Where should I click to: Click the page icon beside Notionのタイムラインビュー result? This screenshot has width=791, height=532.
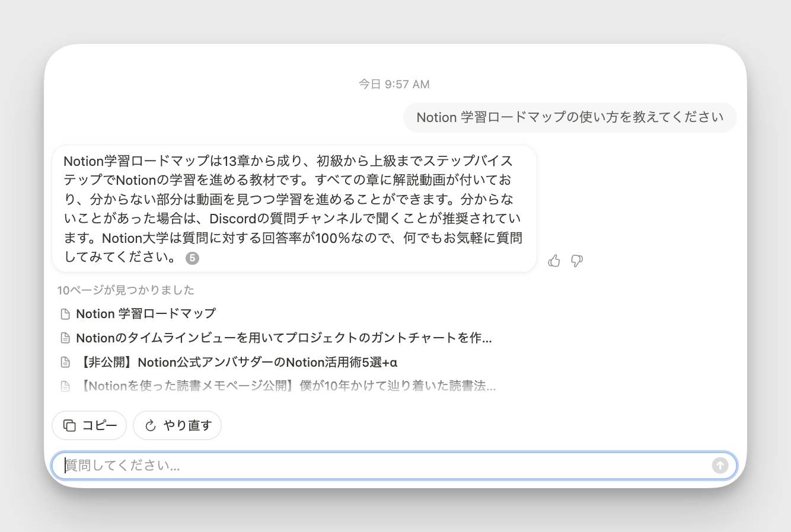65,338
